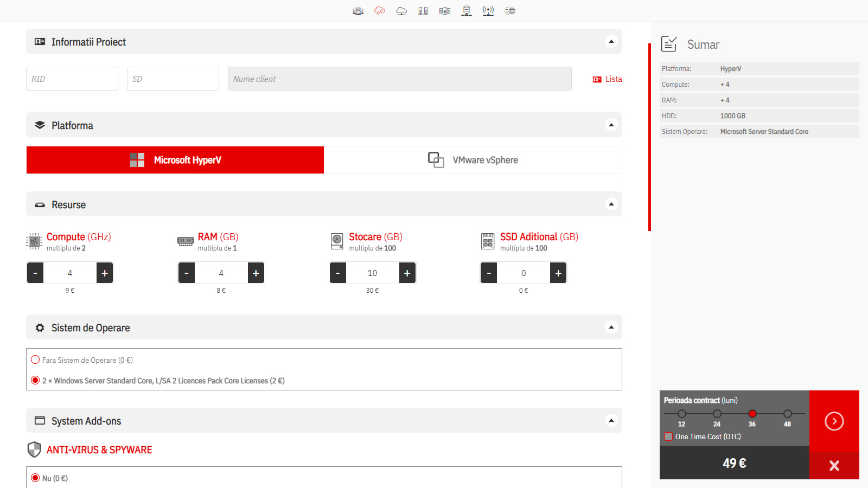This screenshot has height=488, width=868.
Task: Switch to the VMware vSphere platform tab
Action: coord(473,160)
